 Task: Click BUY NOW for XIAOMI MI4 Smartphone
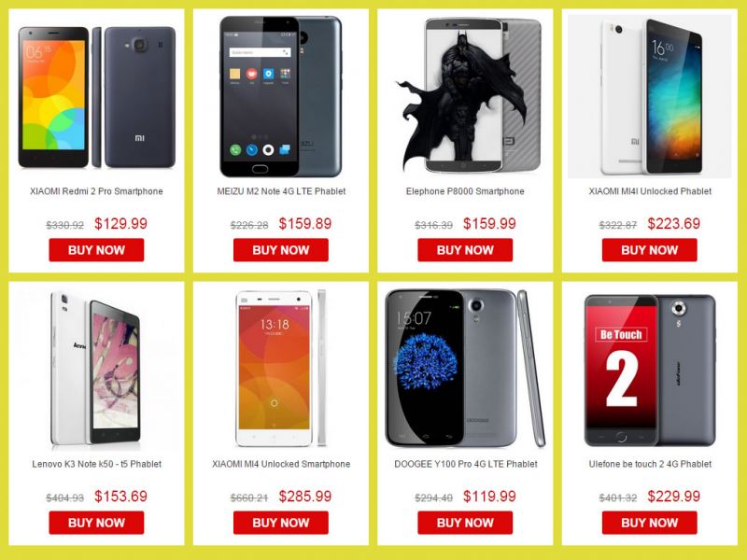pos(281,523)
